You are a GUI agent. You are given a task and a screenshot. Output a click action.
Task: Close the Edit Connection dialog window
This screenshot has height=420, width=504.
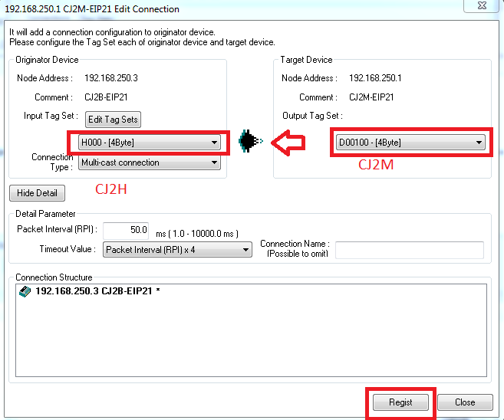coord(482,6)
